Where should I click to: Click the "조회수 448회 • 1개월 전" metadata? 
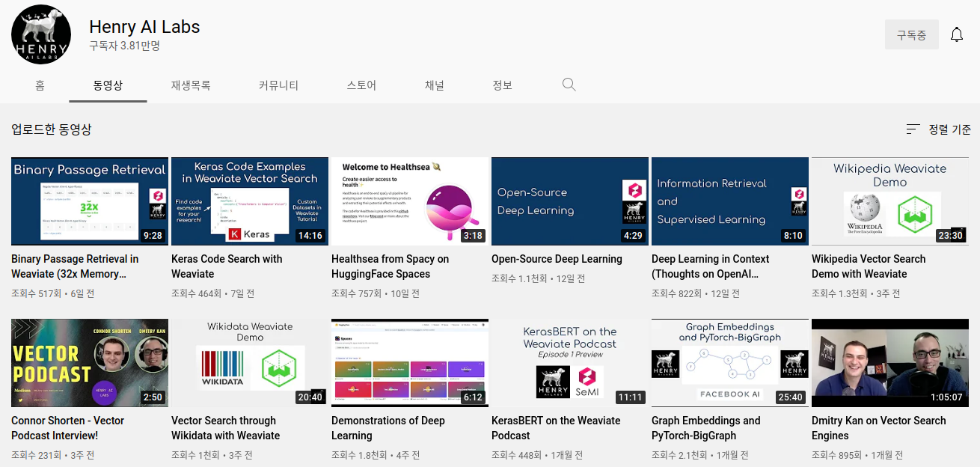tap(537, 455)
